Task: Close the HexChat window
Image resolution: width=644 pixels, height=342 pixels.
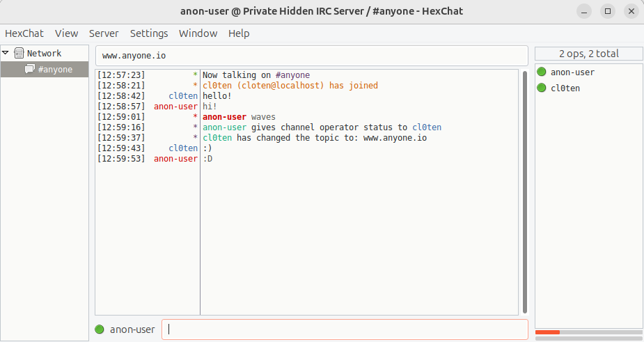Action: pyautogui.click(x=631, y=11)
